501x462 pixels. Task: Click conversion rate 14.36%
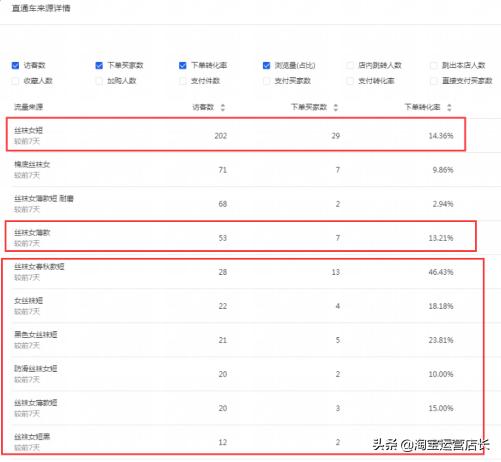pyautogui.click(x=441, y=136)
